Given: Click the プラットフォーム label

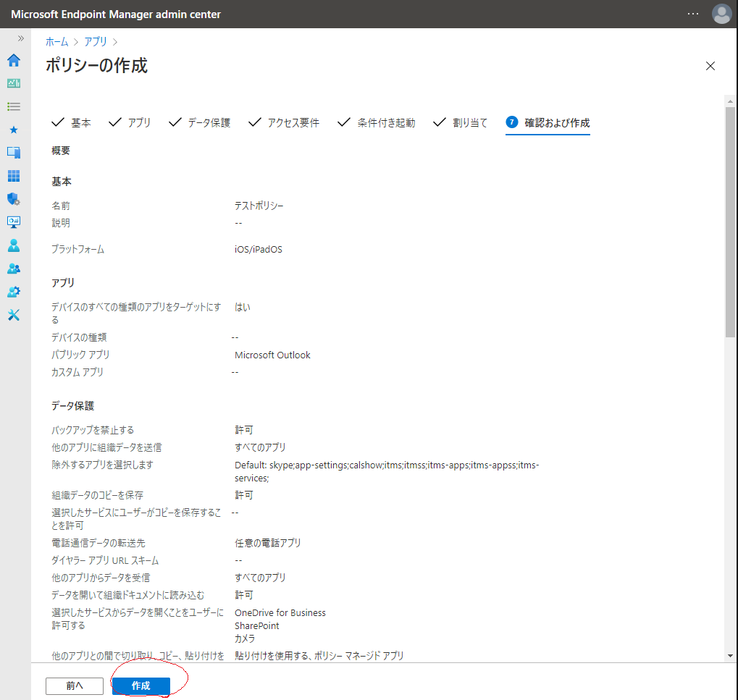Looking at the screenshot, I should point(77,249).
